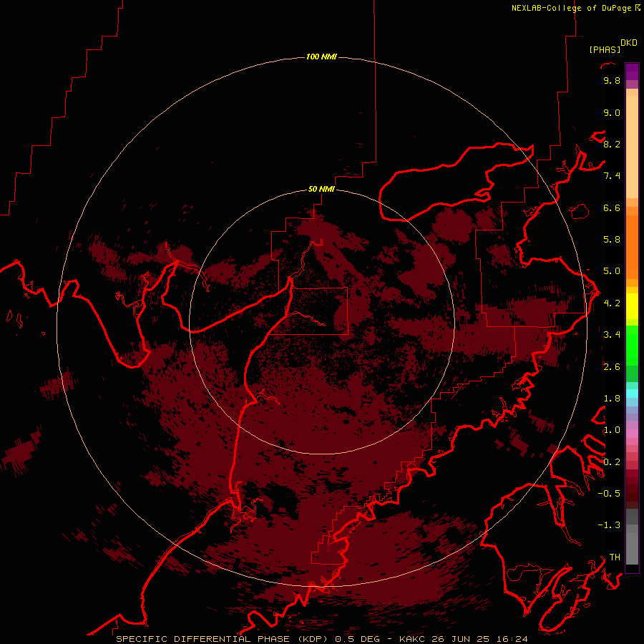The width and height of the screenshot is (644, 644).
Task: Click the -0.5 value on the color scale
Action: click(609, 494)
